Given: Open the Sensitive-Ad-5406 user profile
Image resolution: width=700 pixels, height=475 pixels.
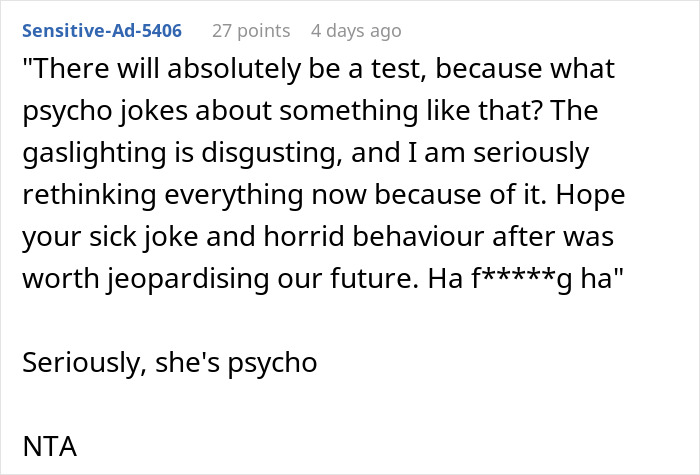Looking at the screenshot, I should point(102,31).
